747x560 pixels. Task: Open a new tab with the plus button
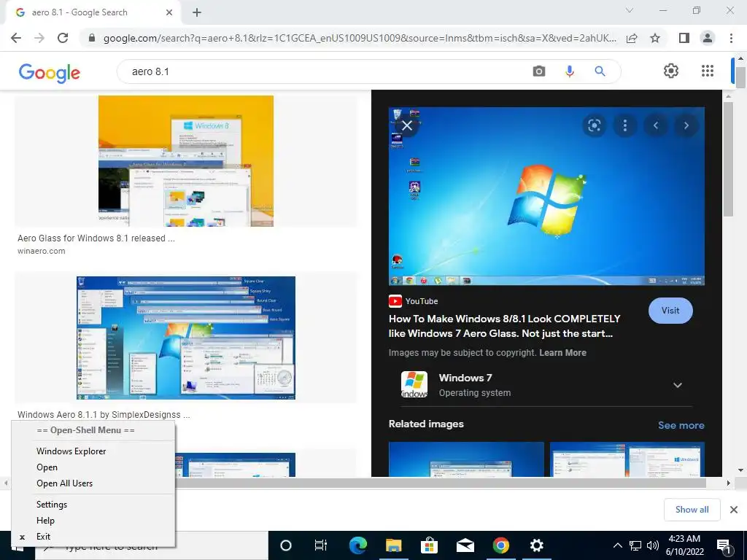click(x=197, y=12)
